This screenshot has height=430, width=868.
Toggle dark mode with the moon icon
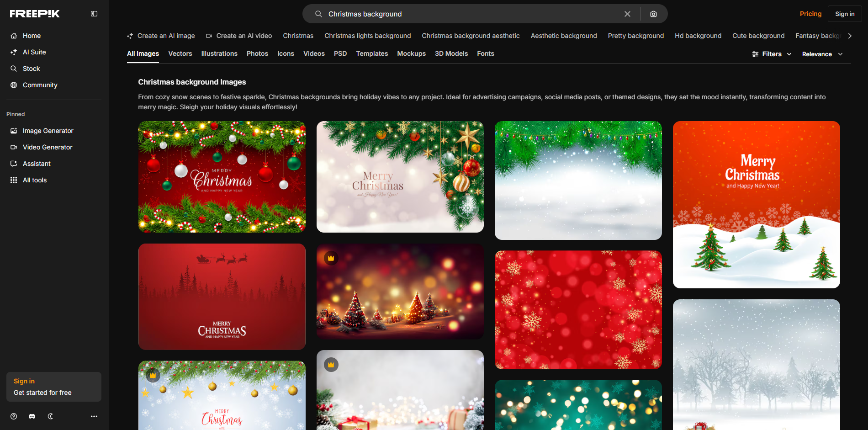pyautogui.click(x=50, y=416)
